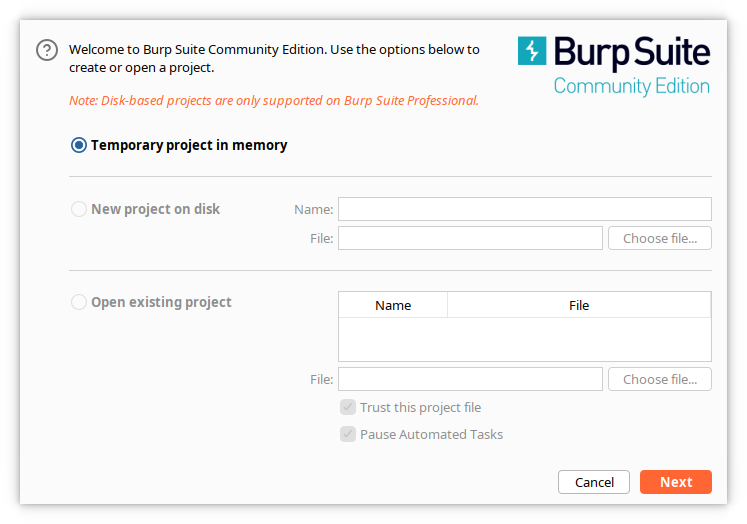Screen dimensions: 747x524
Task: Click the Burp Suite lightning bolt logo
Action: pos(532,51)
